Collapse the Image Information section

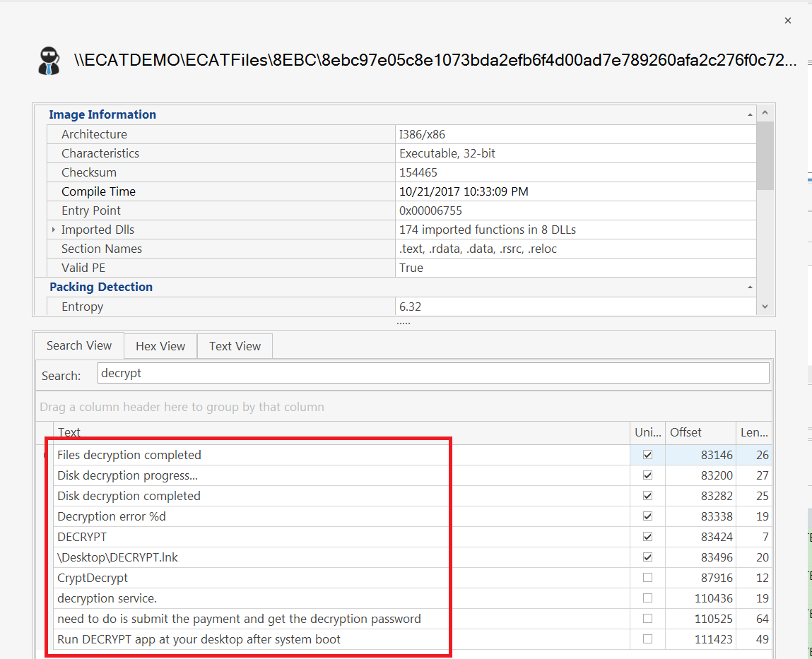(750, 114)
